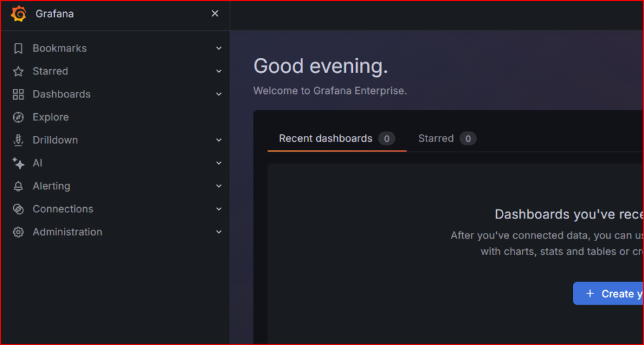Switch to the Starred tab in the panel
The width and height of the screenshot is (644, 345).
(x=447, y=139)
